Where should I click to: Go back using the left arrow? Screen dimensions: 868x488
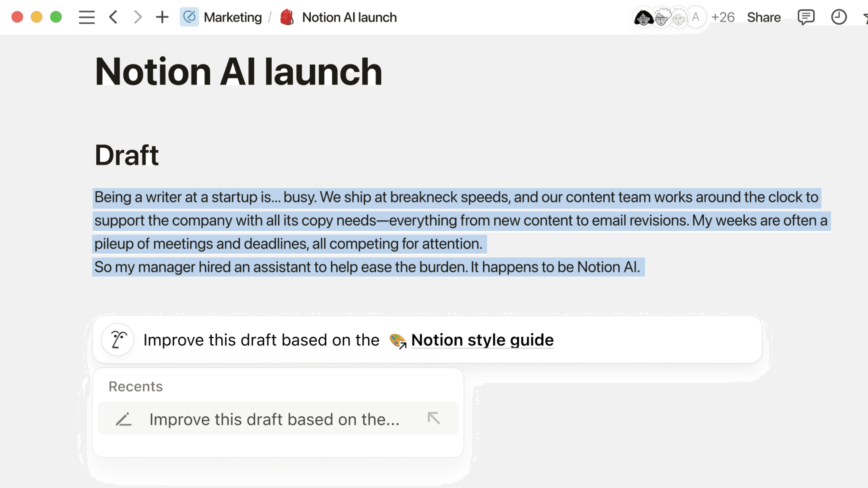click(x=113, y=17)
